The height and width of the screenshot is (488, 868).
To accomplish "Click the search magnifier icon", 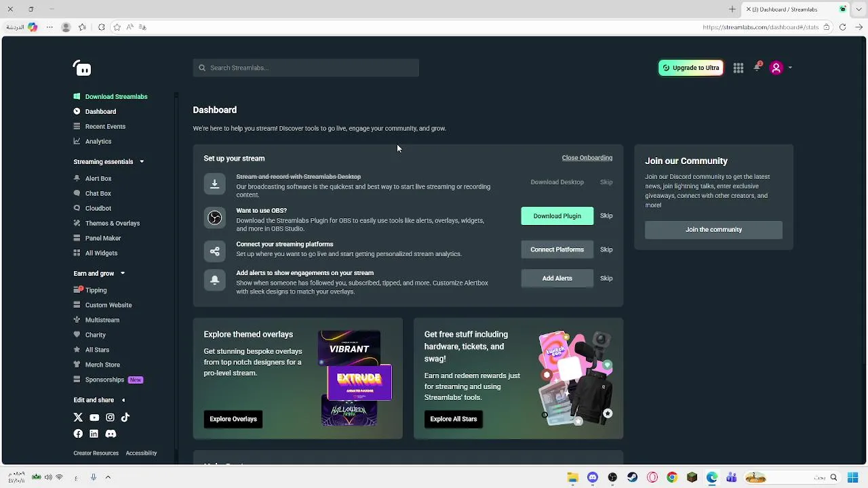I will pos(201,68).
